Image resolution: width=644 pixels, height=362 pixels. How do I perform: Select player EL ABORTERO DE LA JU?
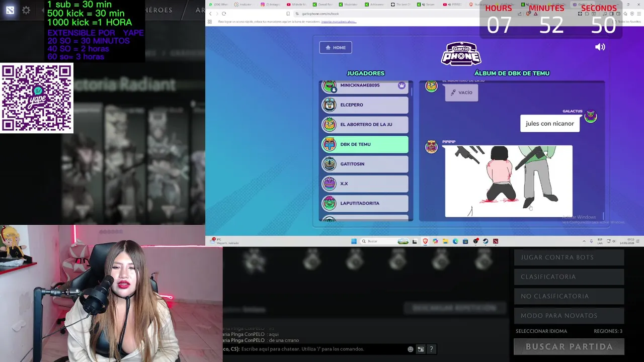tap(365, 124)
